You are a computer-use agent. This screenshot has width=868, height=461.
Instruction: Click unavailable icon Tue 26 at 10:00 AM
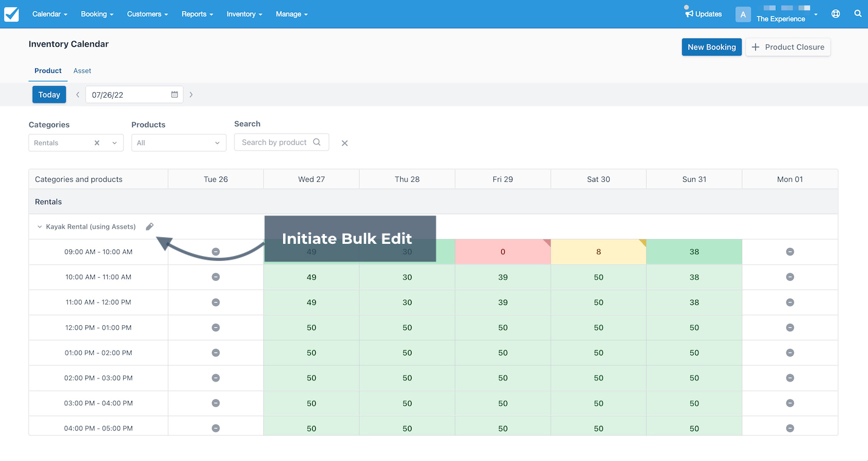coord(216,277)
